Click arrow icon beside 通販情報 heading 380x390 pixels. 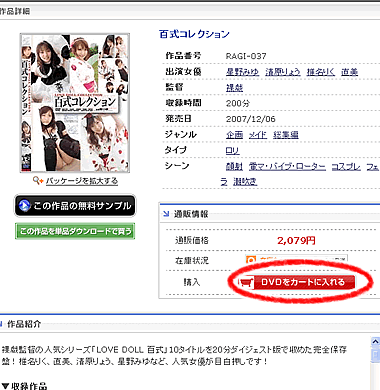click(x=166, y=214)
